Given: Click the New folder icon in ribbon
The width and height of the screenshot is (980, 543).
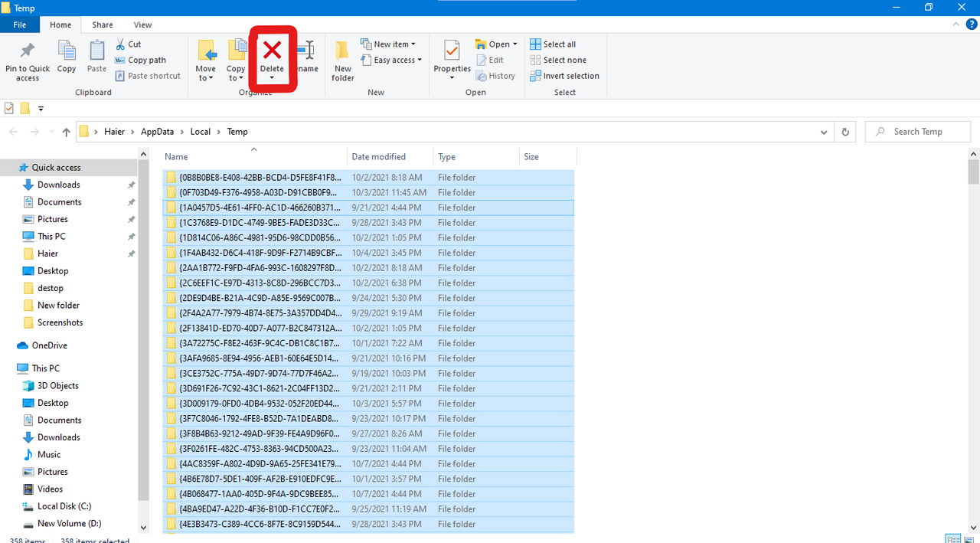Looking at the screenshot, I should coord(343,51).
